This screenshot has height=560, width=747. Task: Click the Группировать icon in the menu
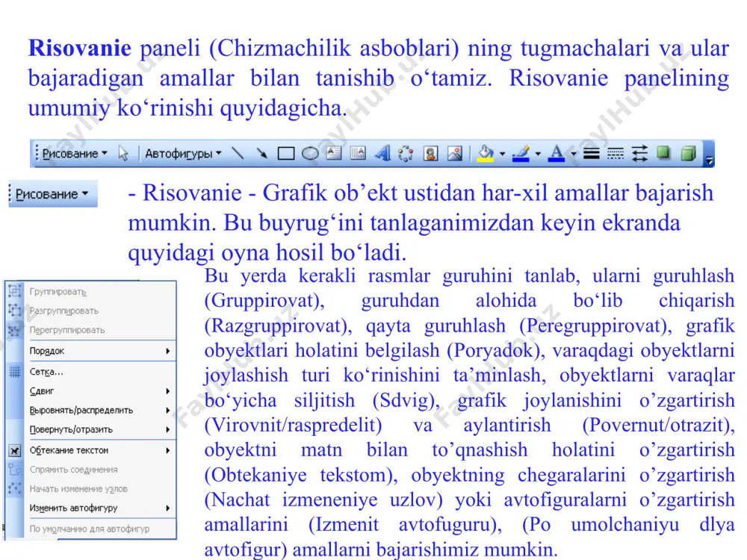tap(15, 290)
